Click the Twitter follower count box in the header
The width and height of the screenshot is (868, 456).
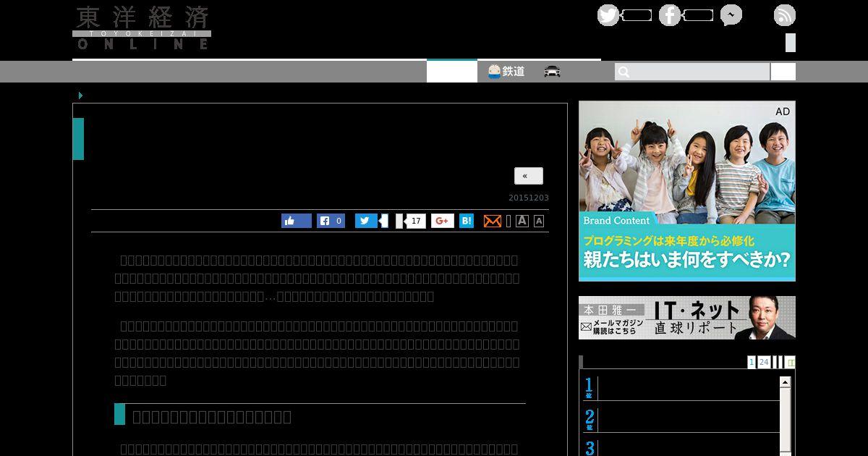(x=637, y=15)
